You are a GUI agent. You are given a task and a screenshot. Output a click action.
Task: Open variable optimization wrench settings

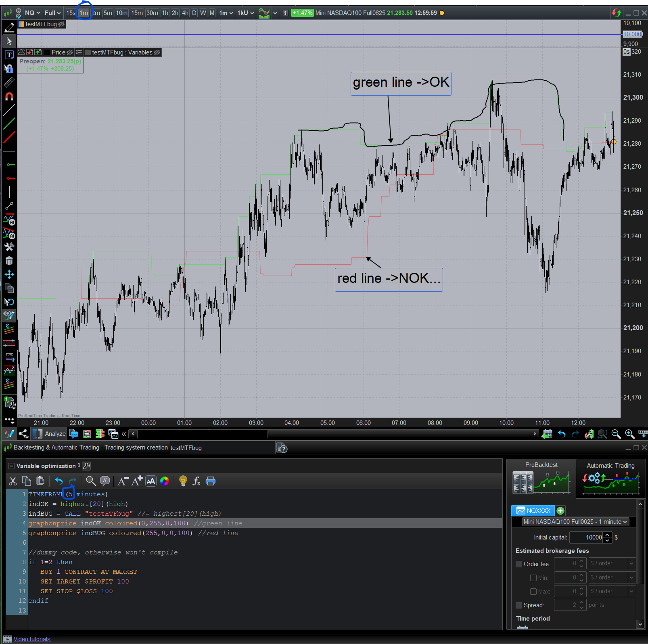[86, 466]
